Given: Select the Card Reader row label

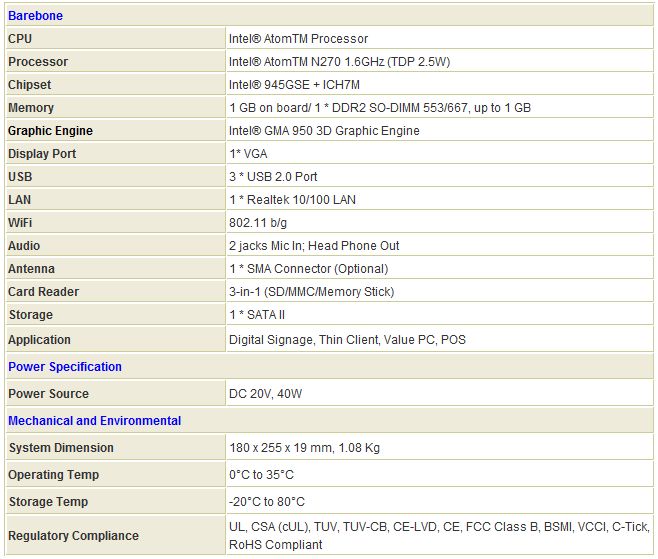Looking at the screenshot, I should point(43,292).
